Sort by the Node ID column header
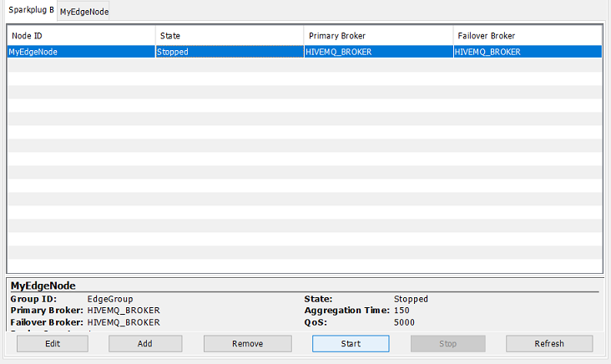The height and width of the screenshot is (364, 611). tap(81, 36)
